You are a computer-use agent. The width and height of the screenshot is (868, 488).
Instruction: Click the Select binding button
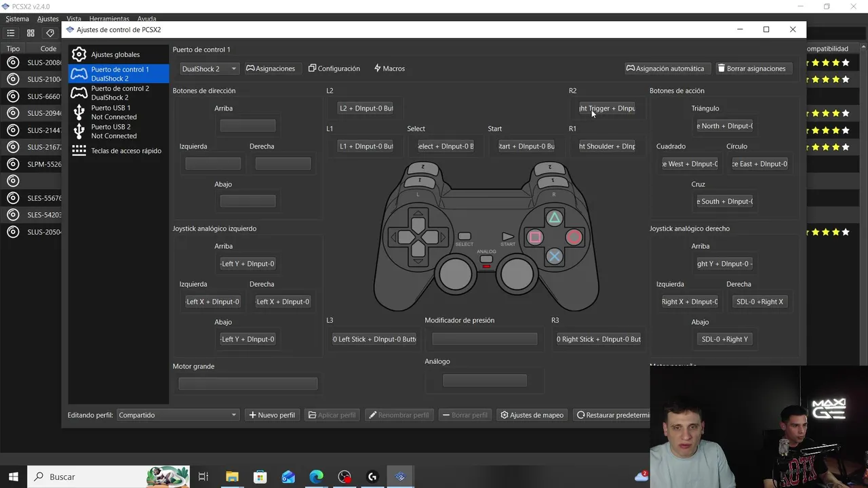tap(446, 146)
